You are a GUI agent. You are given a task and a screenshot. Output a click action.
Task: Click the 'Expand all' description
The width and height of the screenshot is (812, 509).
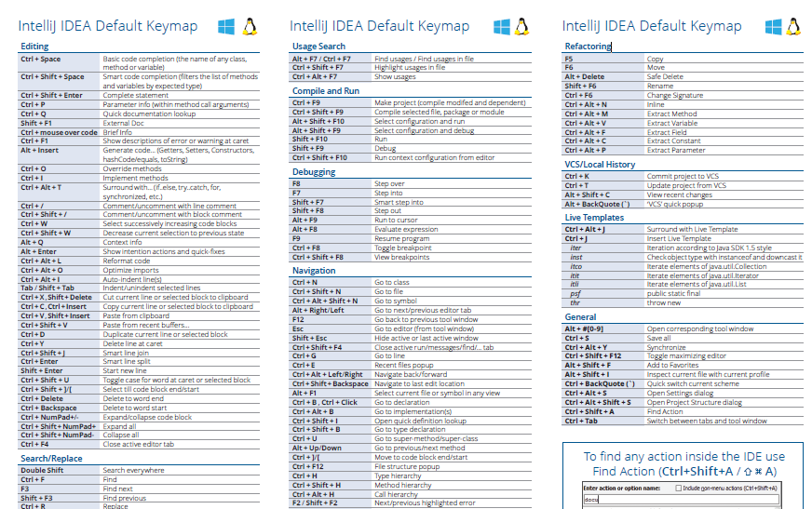tap(119, 426)
